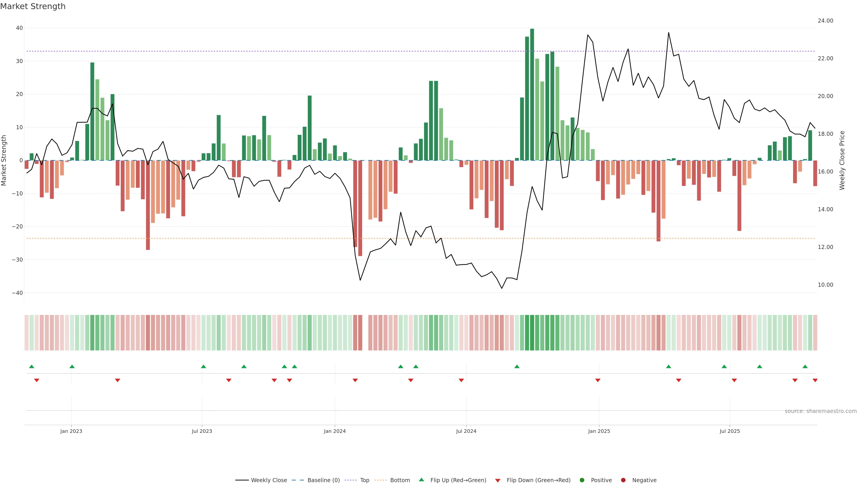Click the leftmost red flip-down triangle marker
This screenshot has height=488, width=868.
[37, 380]
